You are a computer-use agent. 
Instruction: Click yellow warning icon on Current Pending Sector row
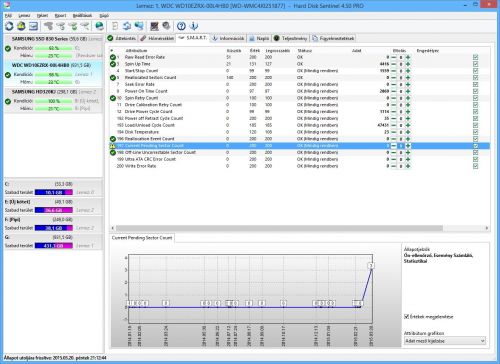click(113, 146)
